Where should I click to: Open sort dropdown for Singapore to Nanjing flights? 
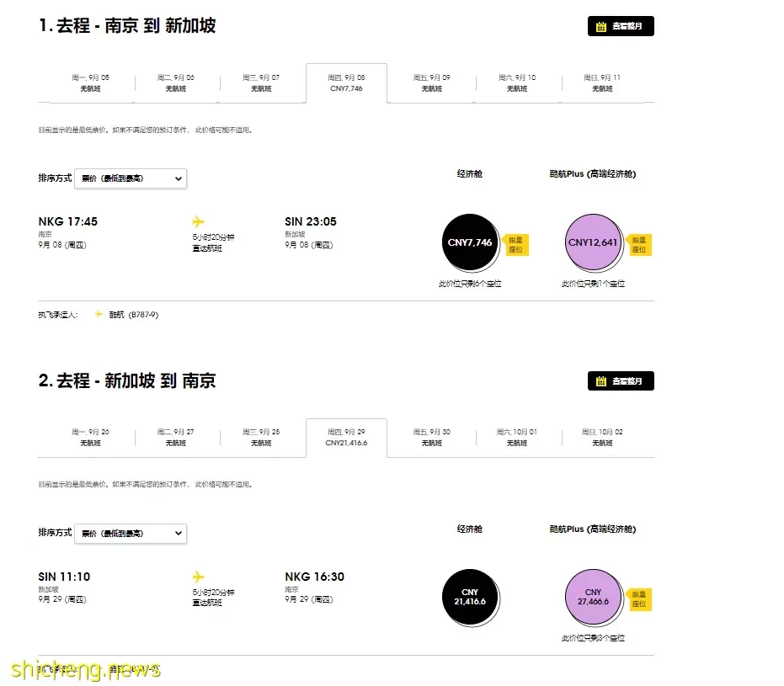[131, 533]
